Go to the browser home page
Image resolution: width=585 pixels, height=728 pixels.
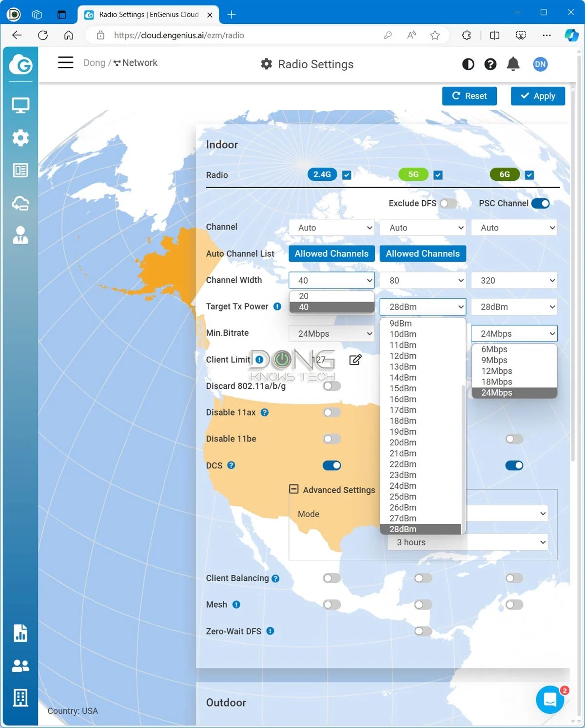(69, 35)
